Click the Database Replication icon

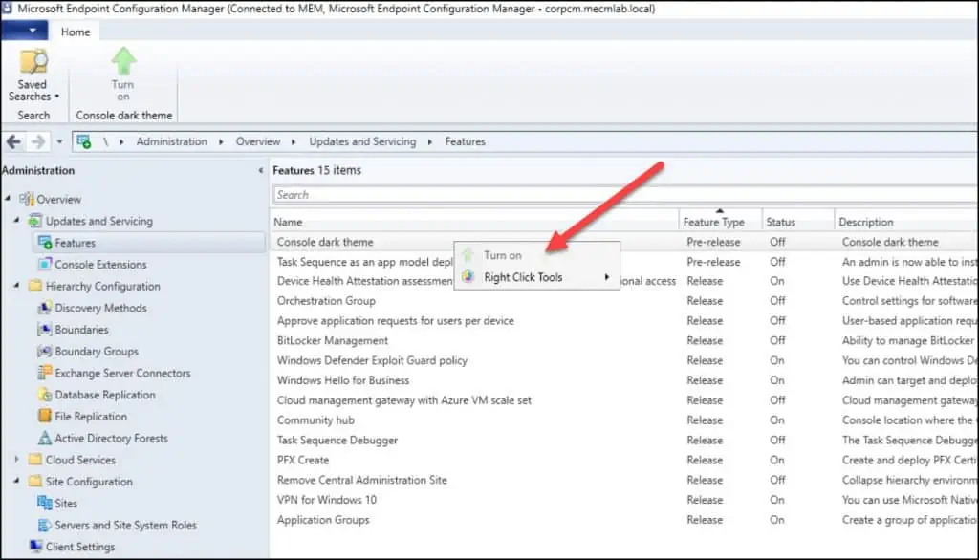pyautogui.click(x=45, y=395)
